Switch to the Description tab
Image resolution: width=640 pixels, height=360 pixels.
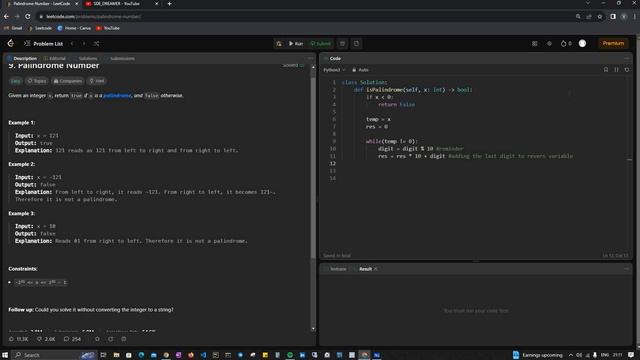[x=22, y=59]
